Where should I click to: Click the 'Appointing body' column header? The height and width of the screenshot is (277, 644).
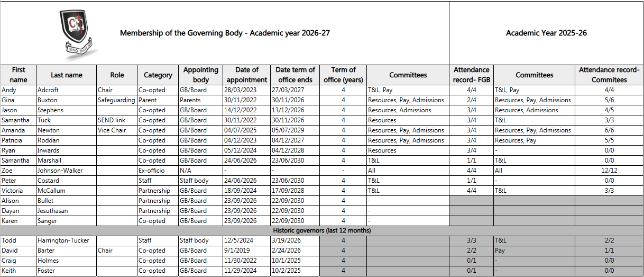click(x=200, y=75)
